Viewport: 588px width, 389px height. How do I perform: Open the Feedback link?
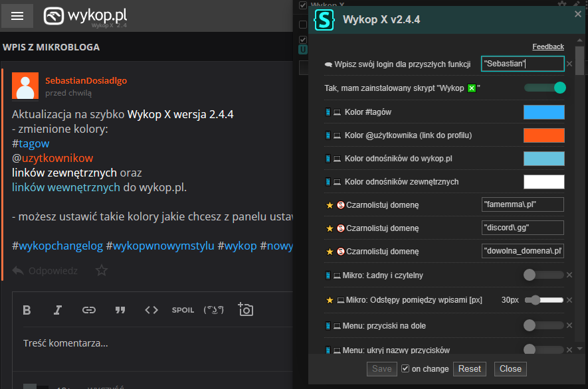point(547,46)
